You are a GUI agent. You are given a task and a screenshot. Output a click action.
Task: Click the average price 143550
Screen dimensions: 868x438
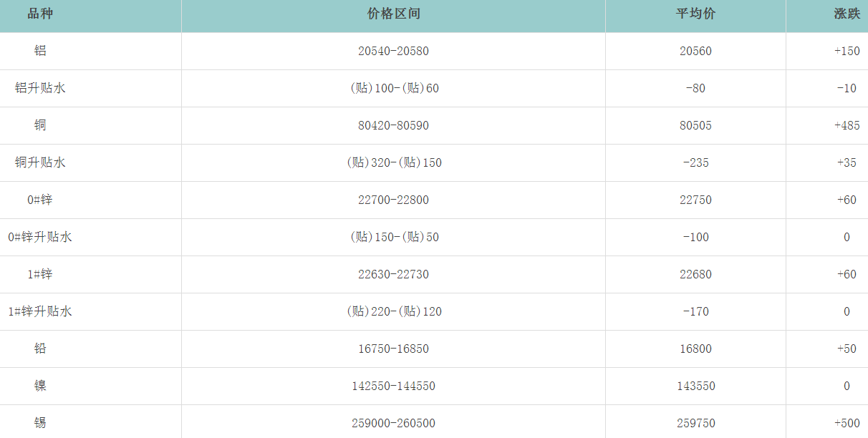tap(695, 386)
